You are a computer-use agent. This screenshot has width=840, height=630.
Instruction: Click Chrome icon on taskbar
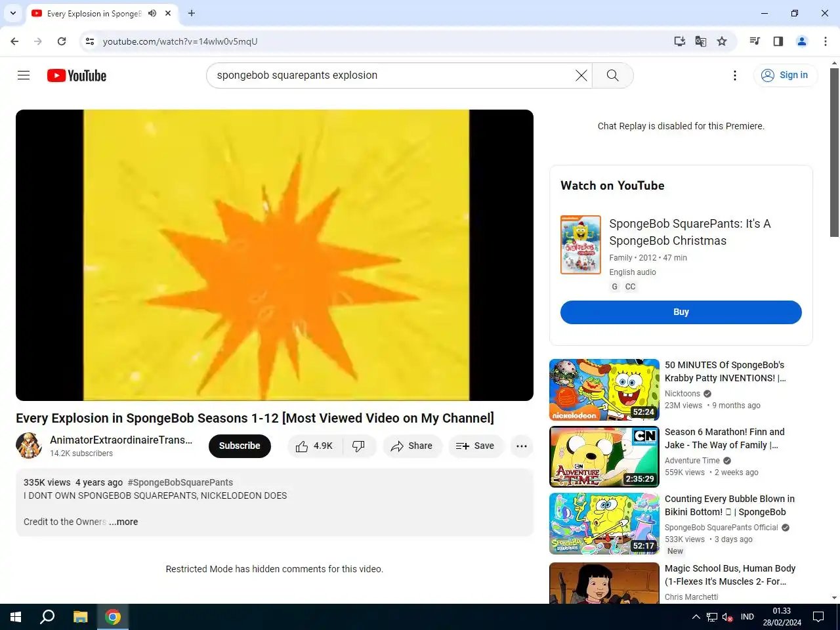(113, 617)
